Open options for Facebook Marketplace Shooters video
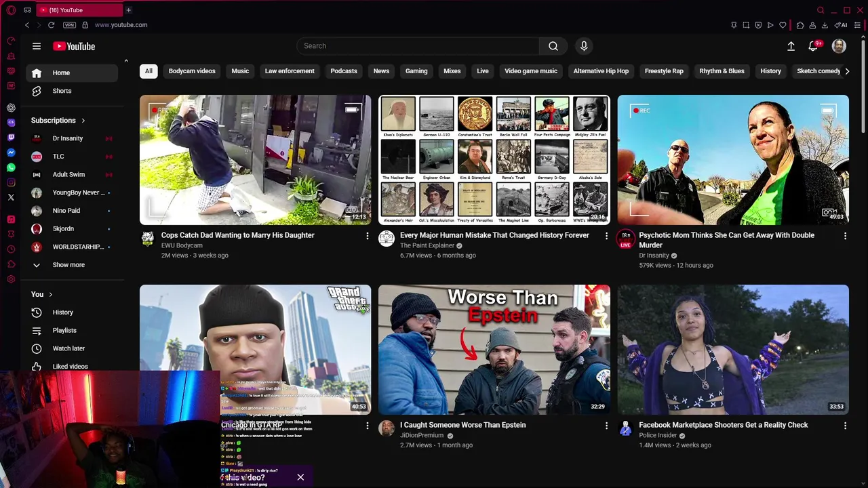The height and width of the screenshot is (488, 868). 845,426
